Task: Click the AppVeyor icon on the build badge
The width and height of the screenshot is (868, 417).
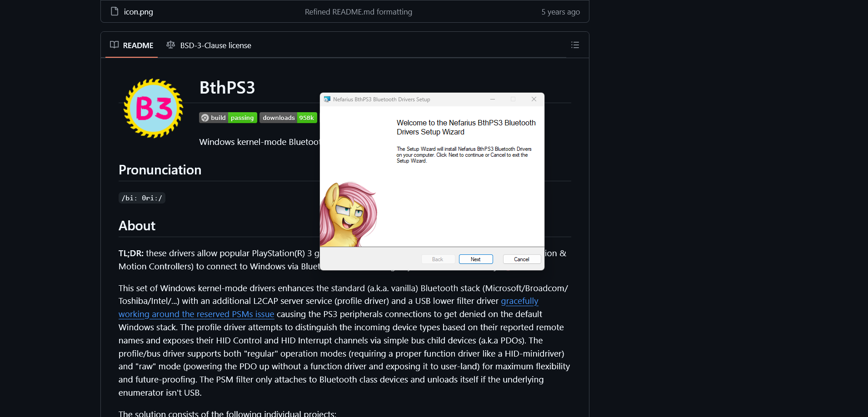Action: pos(205,118)
